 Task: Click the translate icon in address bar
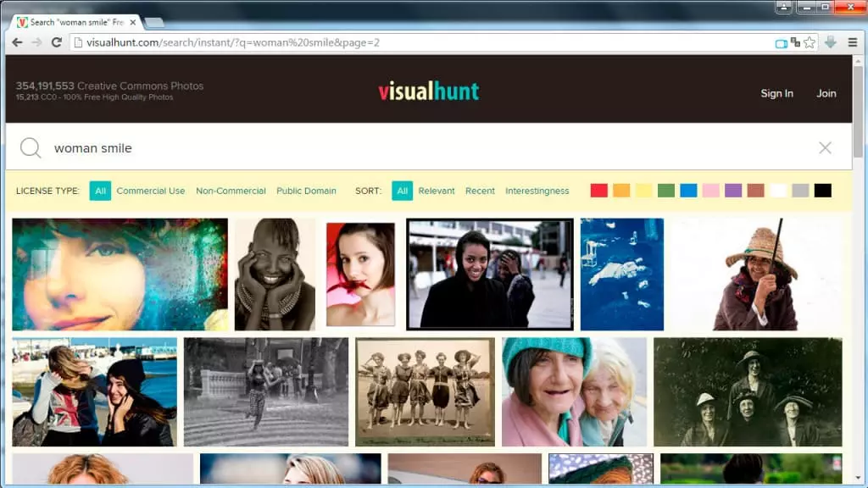tap(795, 42)
